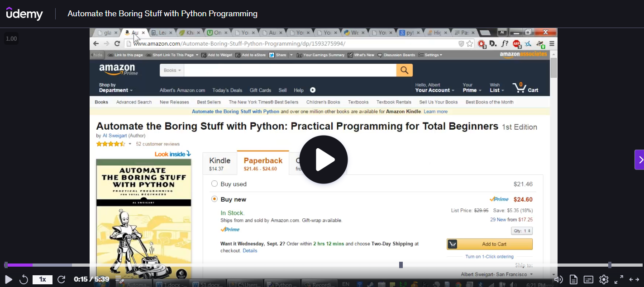Open the transcript panel icon
The image size is (644, 287).
573,279
